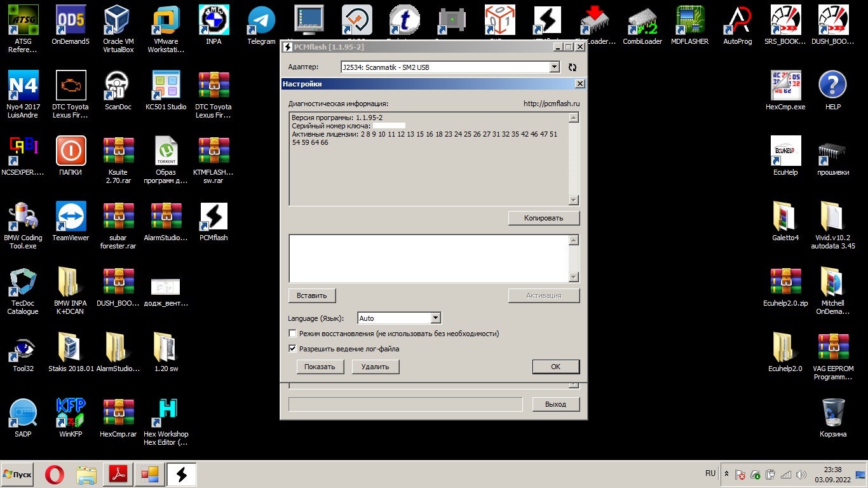868x488 pixels.
Task: Open the Opera browser in taskbar
Action: coord(55,474)
